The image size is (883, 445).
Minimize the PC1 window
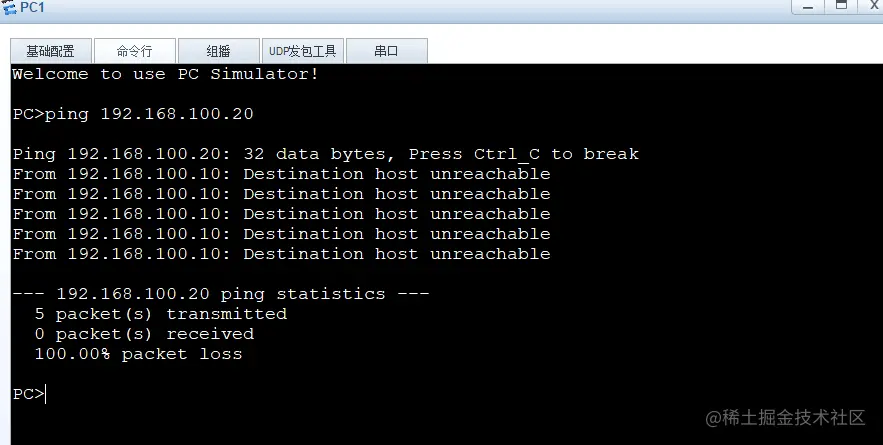tap(809, 6)
